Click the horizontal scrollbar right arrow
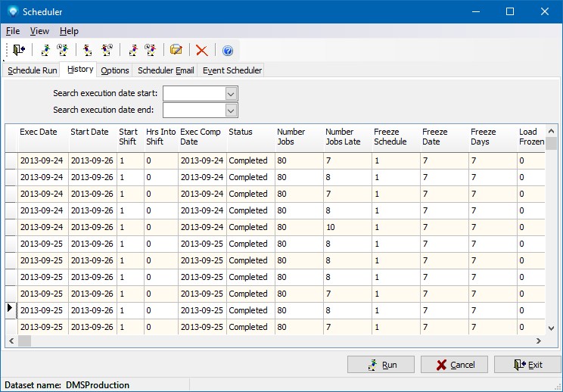Screen dimensions: 563x392 pyautogui.click(x=540, y=341)
